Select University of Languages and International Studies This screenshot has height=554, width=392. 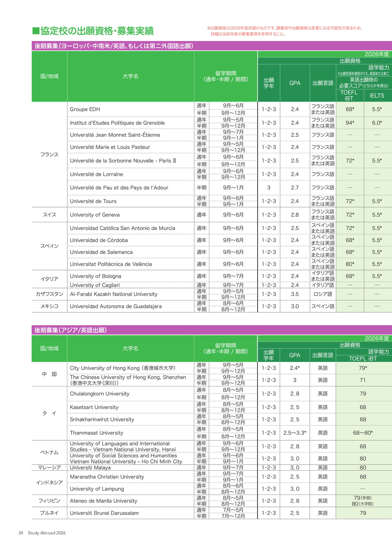click(123, 447)
